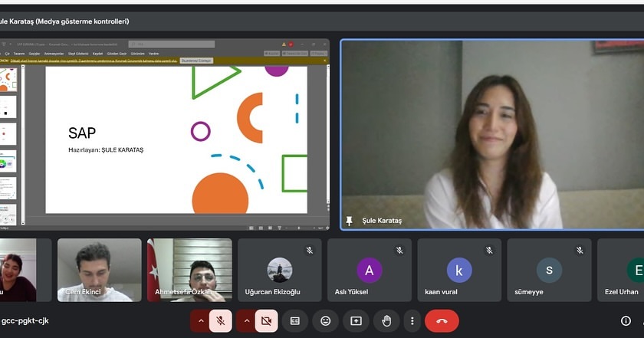Click muted mic icon on kaan vural tile
The height and width of the screenshot is (338, 644).
click(490, 250)
